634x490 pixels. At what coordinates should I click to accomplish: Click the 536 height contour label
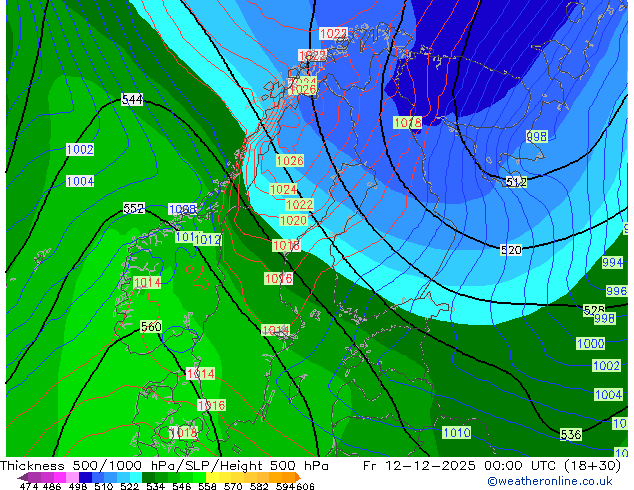571,435
